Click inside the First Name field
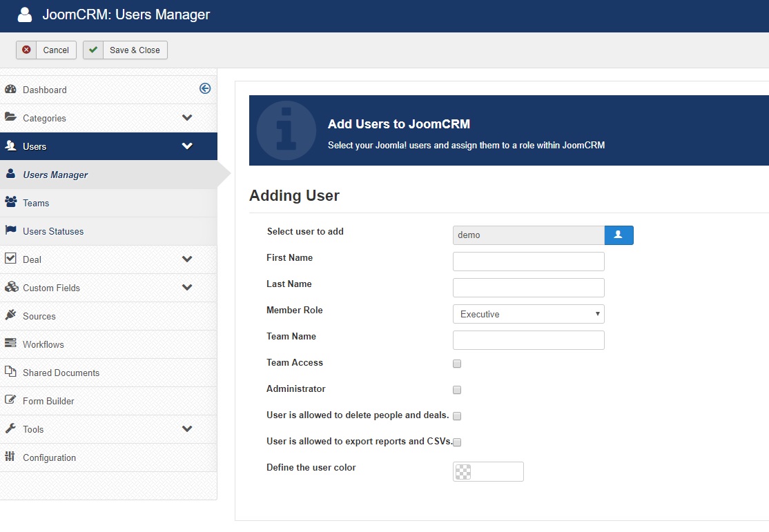Image resolution: width=769 pixels, height=532 pixels. (528, 262)
